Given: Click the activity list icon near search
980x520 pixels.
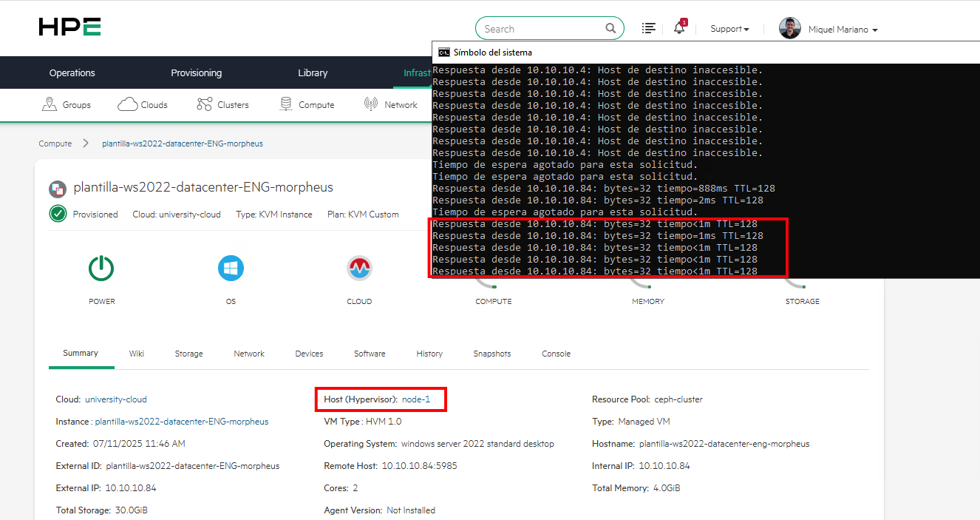Looking at the screenshot, I should (x=648, y=28).
